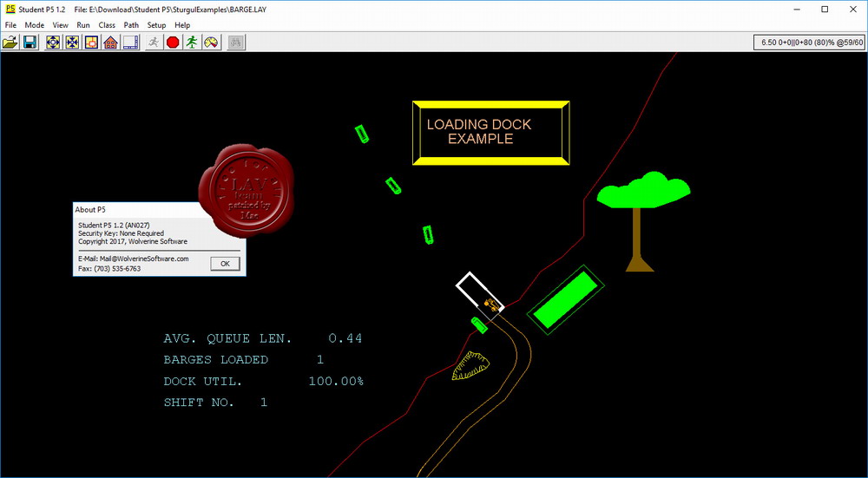
Task: Click the green jumping man icon
Action: click(x=192, y=42)
